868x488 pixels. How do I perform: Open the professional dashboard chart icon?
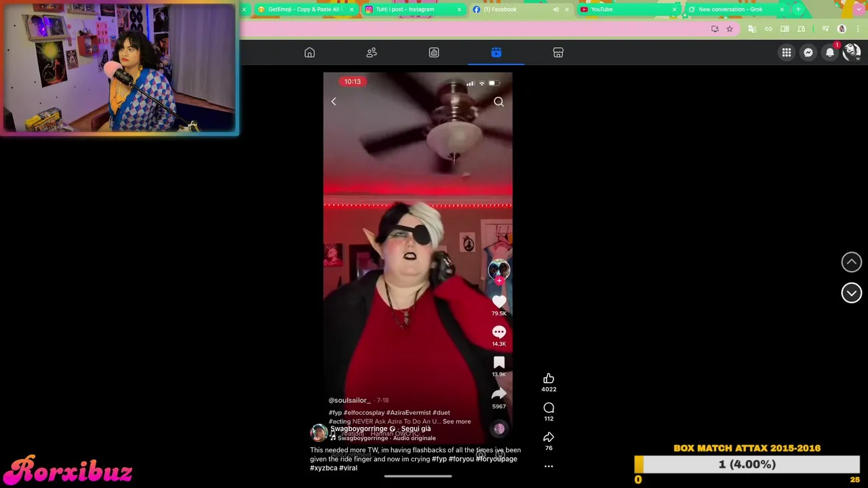coord(434,53)
